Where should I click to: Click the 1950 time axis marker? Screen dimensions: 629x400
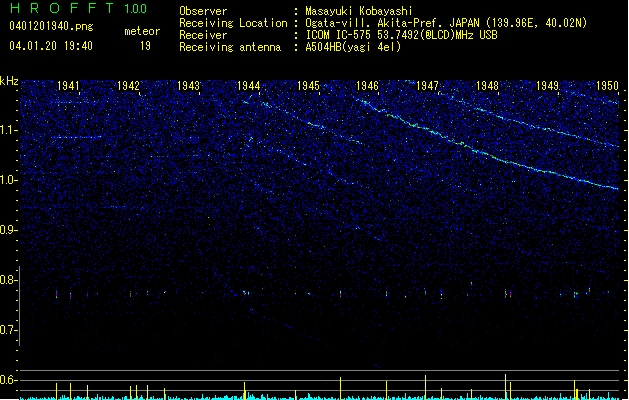607,86
